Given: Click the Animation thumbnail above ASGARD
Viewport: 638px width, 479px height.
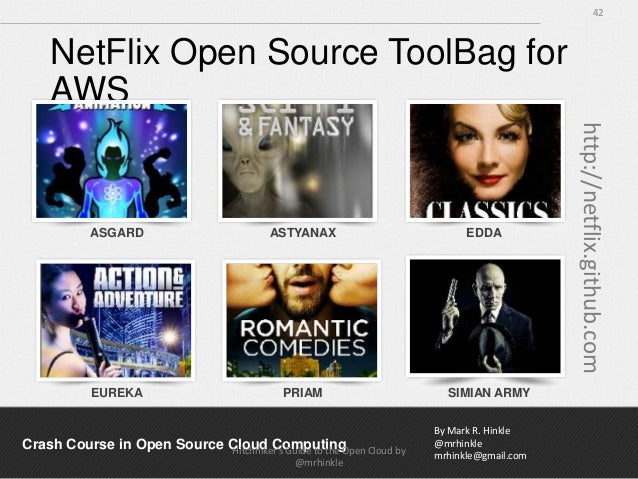Looking at the screenshot, I should [x=111, y=161].
